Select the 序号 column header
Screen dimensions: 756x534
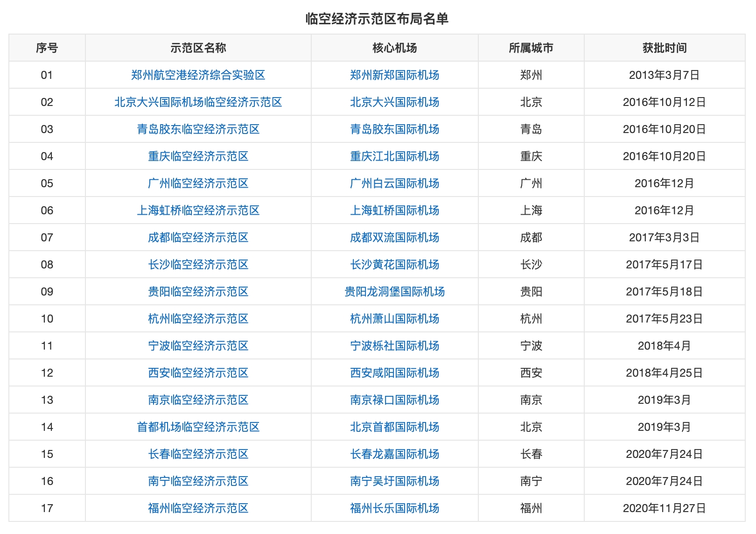(47, 48)
